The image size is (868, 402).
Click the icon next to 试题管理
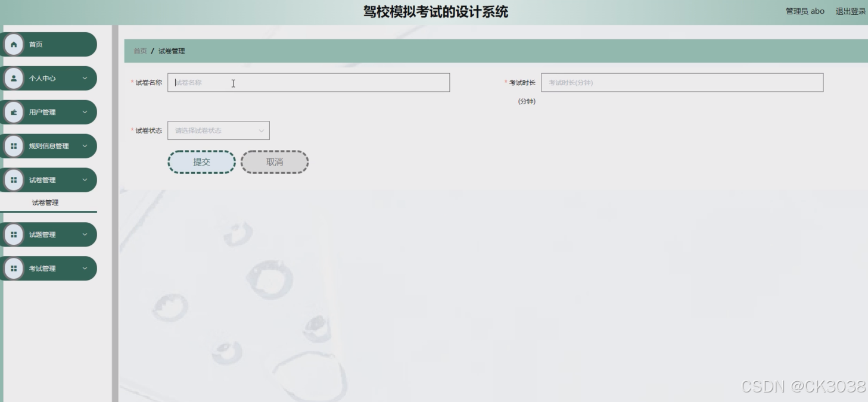pyautogui.click(x=14, y=235)
